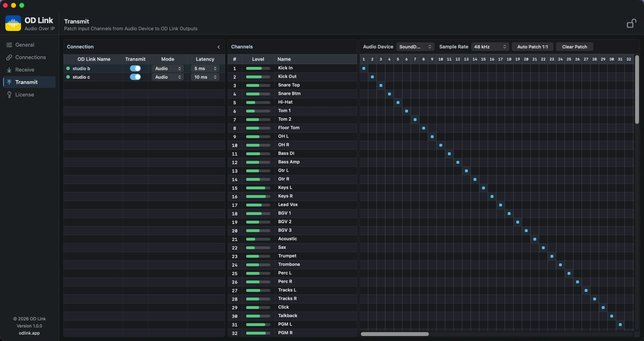Select the Transmit page
Screen dimensions: 644x341
click(x=29, y=82)
